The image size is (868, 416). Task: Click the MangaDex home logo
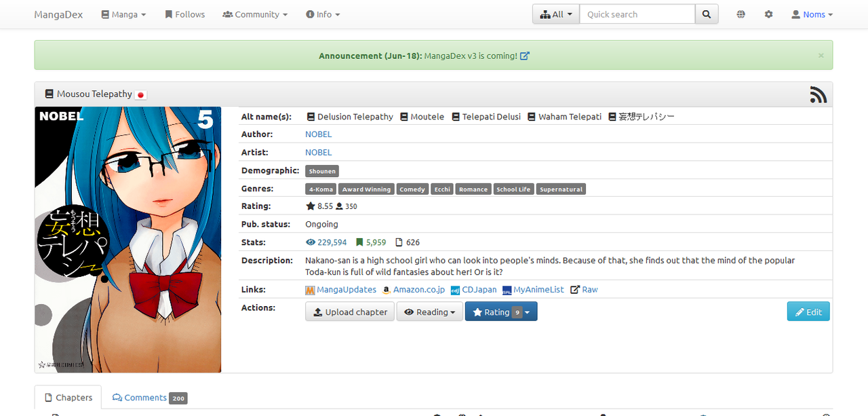pos(58,14)
